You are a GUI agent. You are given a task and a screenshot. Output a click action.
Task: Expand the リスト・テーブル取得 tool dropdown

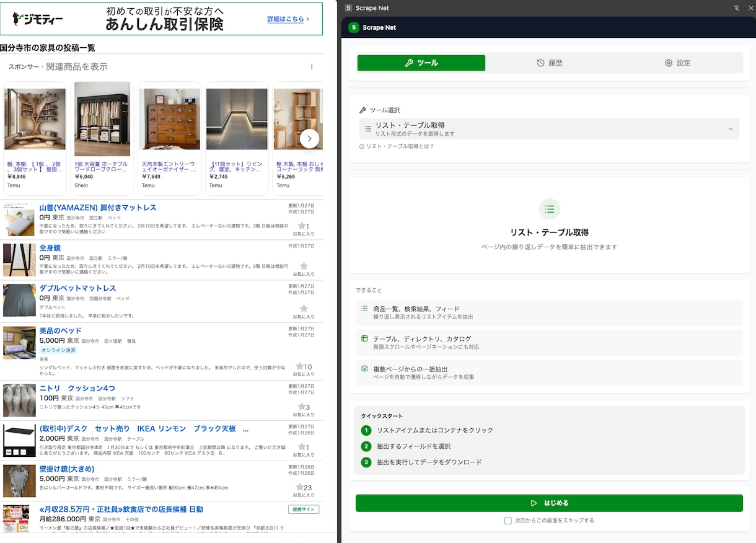pyautogui.click(x=549, y=129)
